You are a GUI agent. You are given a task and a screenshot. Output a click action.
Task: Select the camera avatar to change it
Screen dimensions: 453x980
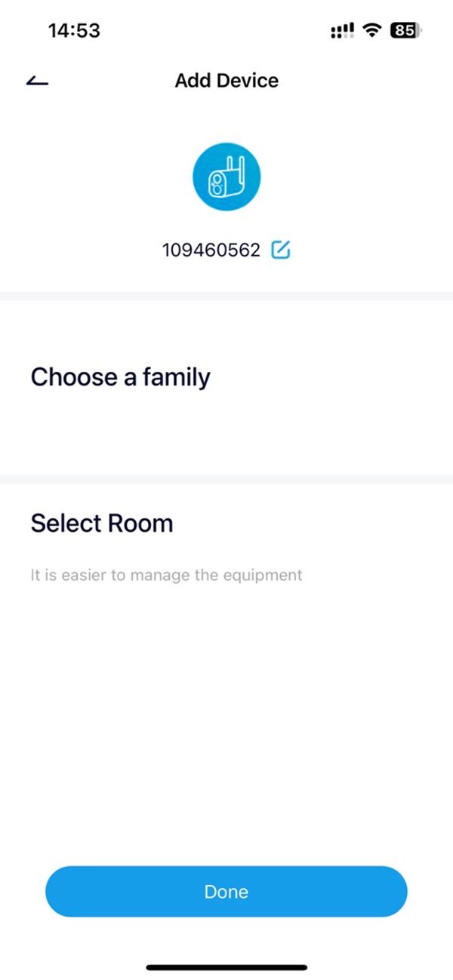click(226, 176)
